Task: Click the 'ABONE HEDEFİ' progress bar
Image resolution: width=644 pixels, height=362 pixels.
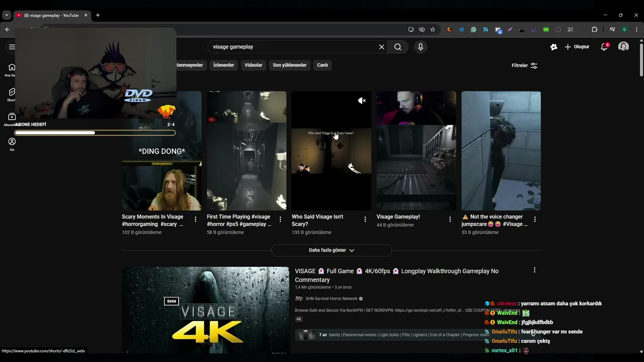Action: (x=95, y=133)
